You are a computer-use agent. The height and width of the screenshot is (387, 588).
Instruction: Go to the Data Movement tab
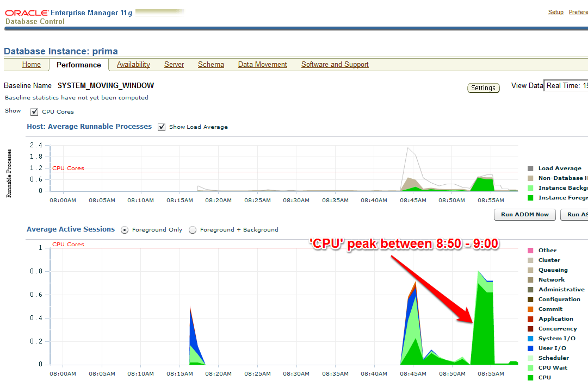coord(263,65)
